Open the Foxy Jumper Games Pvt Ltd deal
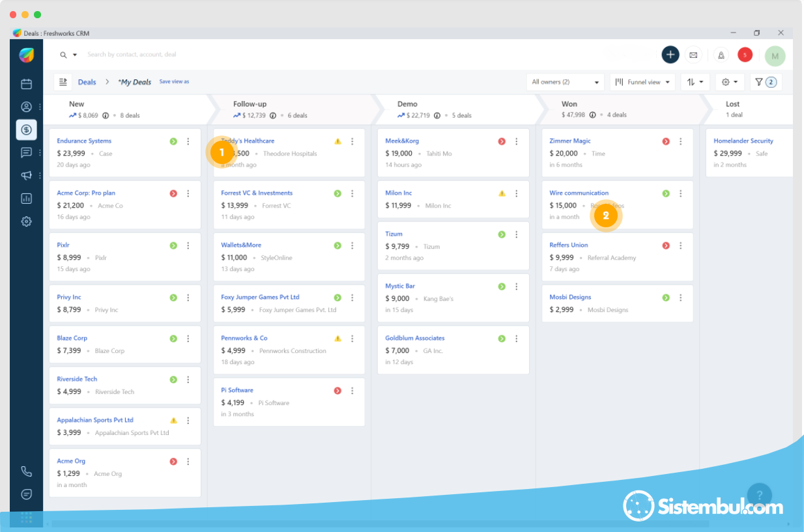The width and height of the screenshot is (804, 532). point(260,297)
